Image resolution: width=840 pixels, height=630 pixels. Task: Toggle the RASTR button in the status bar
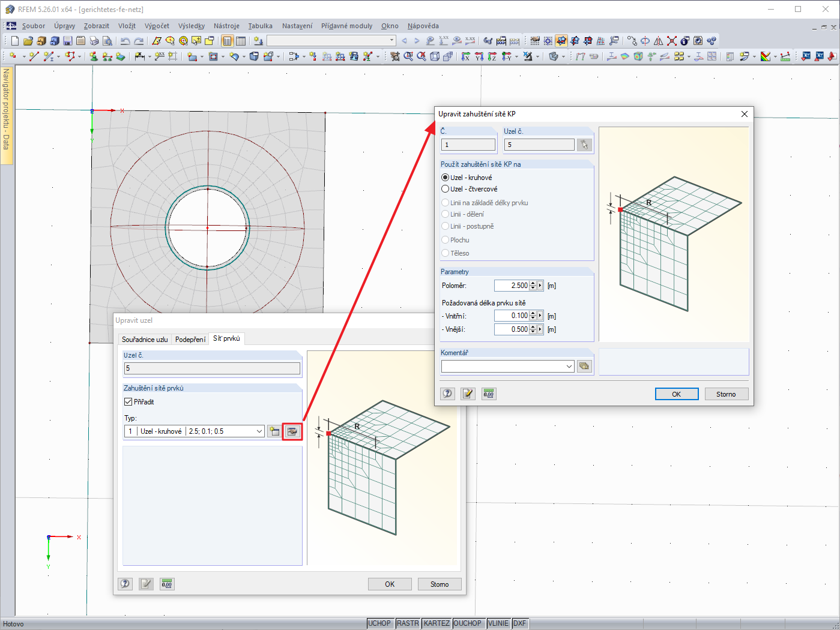[408, 623]
